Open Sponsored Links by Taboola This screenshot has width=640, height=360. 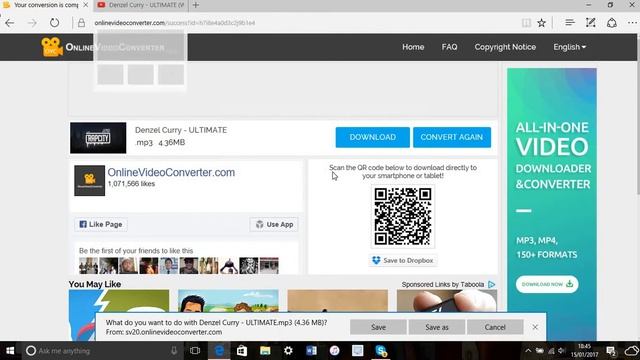tap(443, 284)
